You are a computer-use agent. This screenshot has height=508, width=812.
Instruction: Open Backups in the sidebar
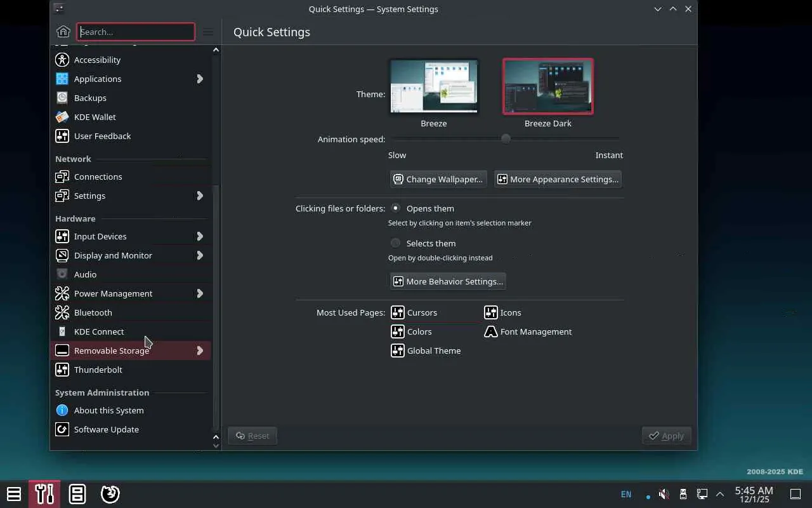pyautogui.click(x=131, y=98)
